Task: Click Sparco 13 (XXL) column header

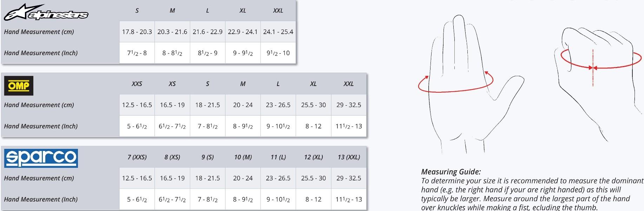Action: [x=349, y=157]
